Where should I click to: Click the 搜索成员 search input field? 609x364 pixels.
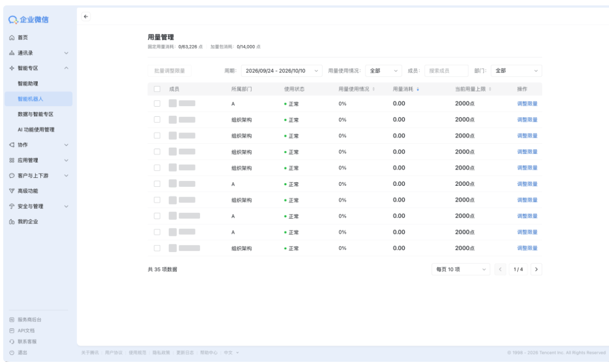446,71
